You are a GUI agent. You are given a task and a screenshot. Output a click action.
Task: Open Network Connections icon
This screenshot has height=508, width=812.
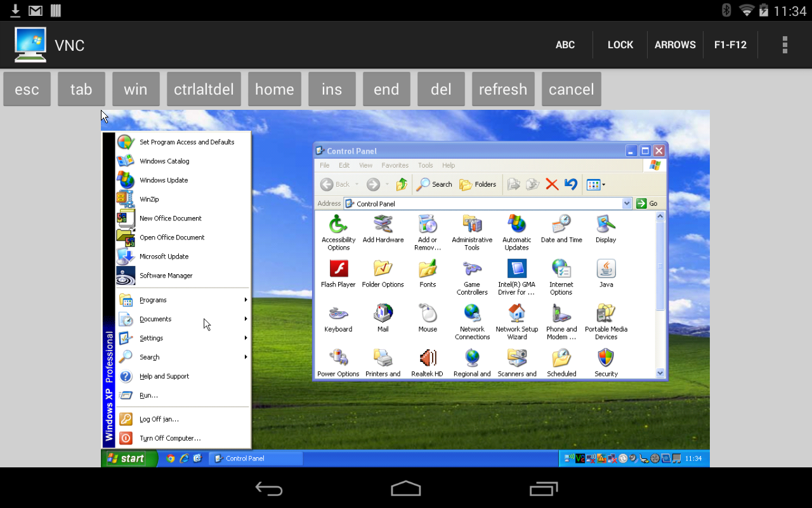472,314
